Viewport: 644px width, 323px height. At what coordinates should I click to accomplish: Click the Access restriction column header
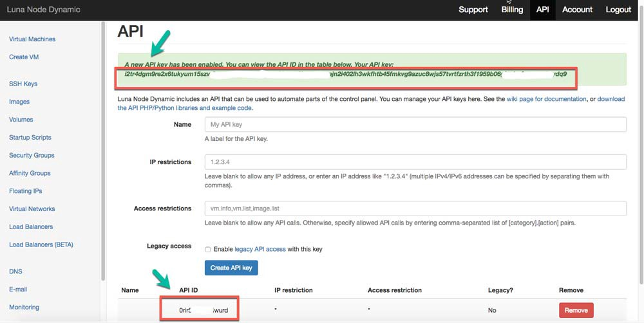tap(395, 290)
